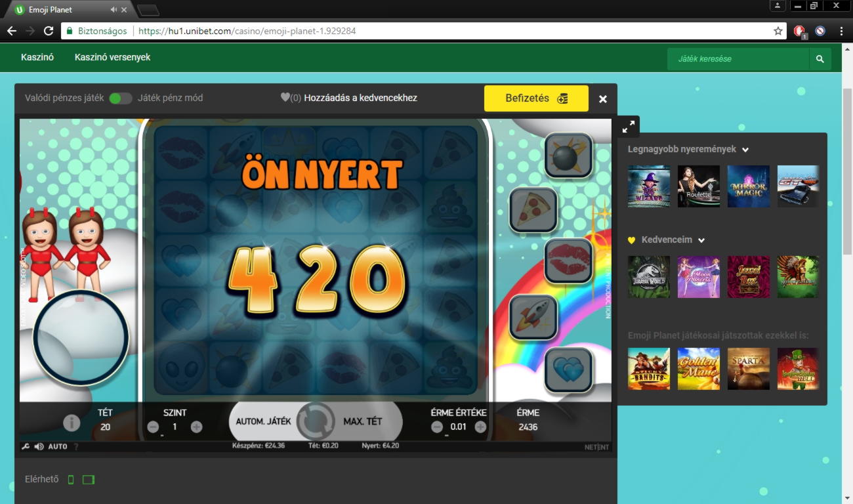853x504 pixels.
Task: Open the Sparta game thumbnail
Action: (x=749, y=369)
